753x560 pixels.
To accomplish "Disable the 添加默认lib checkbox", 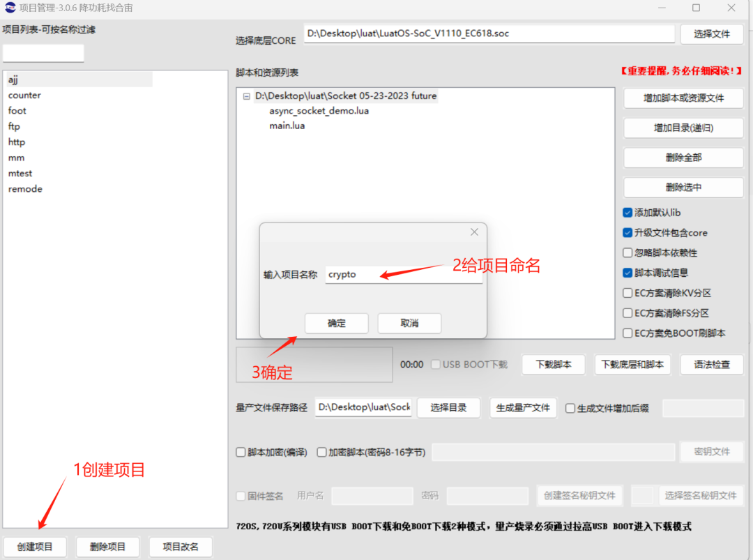I will pos(628,212).
